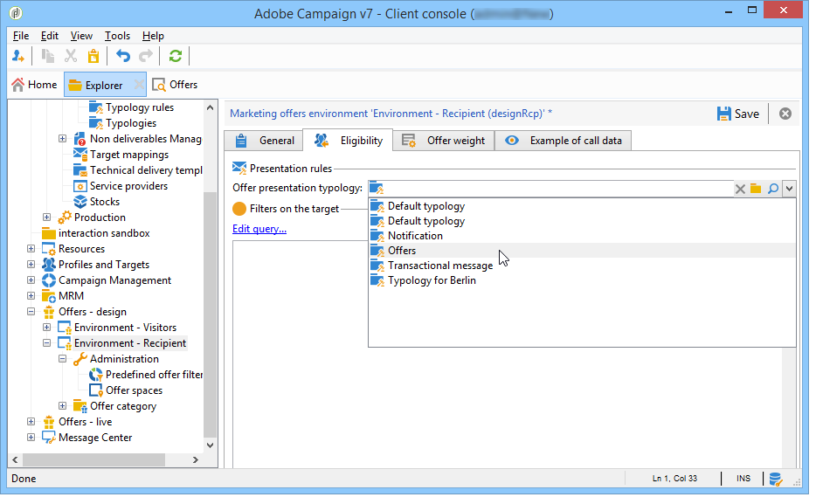Switch to the General tab
The image size is (816, 504).
(264, 141)
